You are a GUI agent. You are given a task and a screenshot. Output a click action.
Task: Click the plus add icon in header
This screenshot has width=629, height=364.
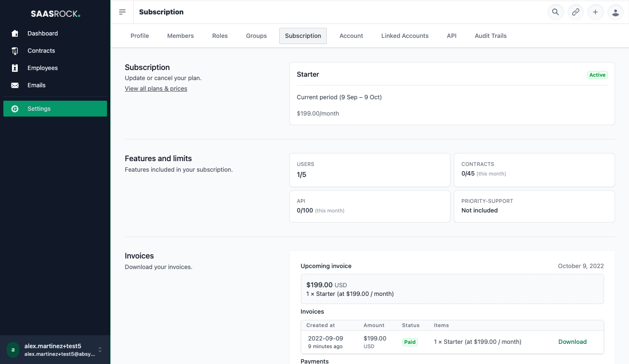tap(595, 12)
